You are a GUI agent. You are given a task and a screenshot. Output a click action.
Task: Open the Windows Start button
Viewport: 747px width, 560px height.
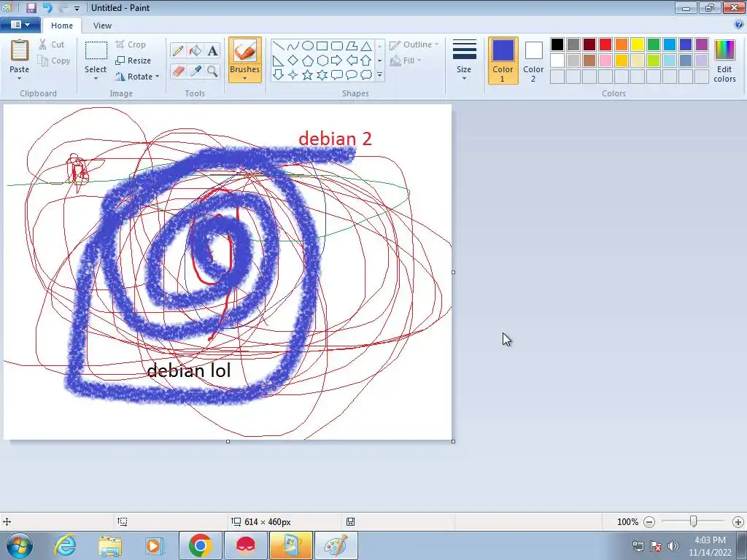(20, 545)
